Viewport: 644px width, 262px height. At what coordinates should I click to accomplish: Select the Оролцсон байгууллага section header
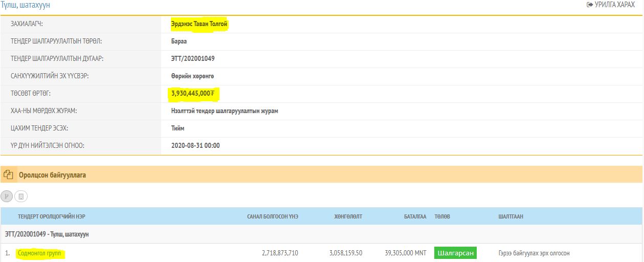click(52, 175)
